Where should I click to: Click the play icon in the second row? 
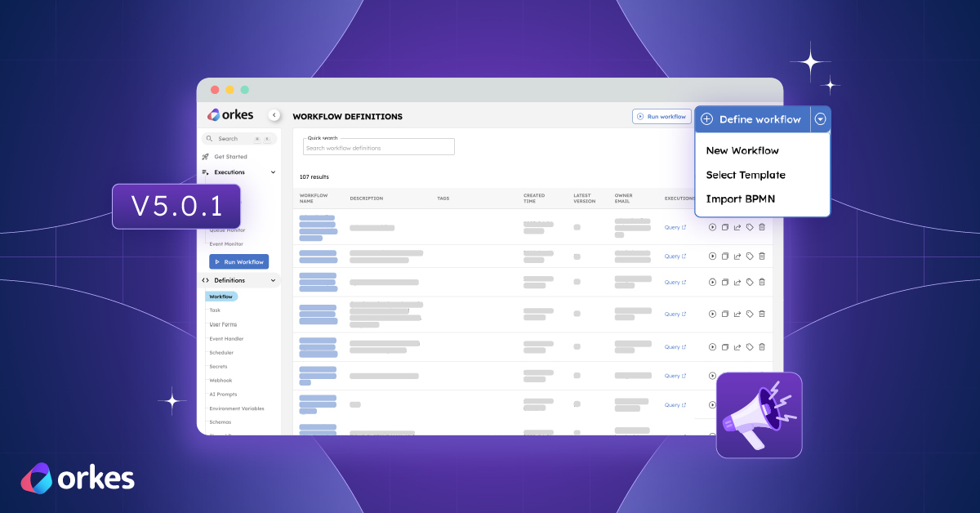(713, 256)
